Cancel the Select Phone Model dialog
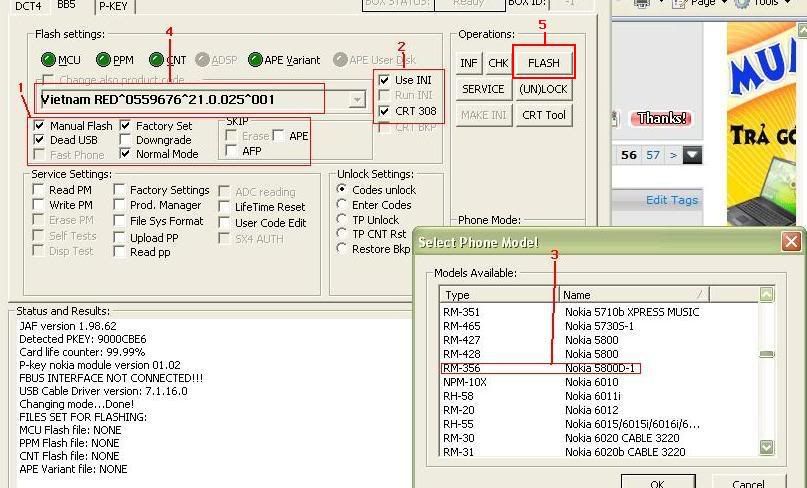The image size is (807, 488). [748, 482]
